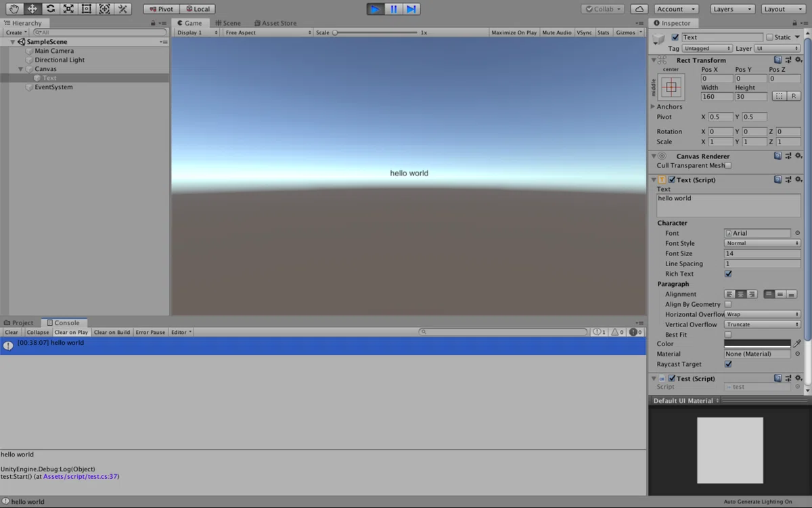Expand the Anchors section

coord(653,107)
